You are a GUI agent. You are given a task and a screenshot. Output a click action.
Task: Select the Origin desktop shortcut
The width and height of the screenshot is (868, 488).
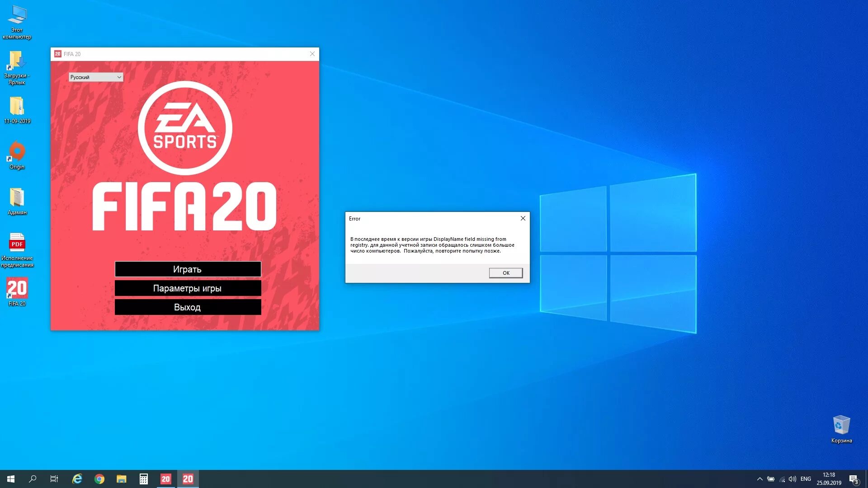pyautogui.click(x=17, y=155)
